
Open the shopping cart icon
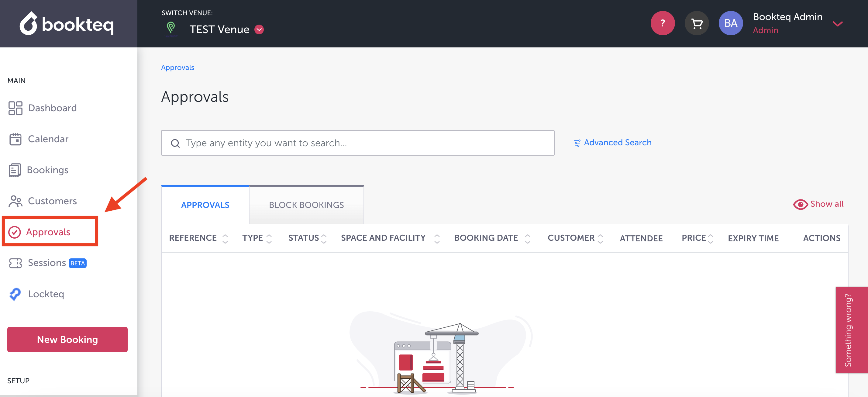pos(697,23)
